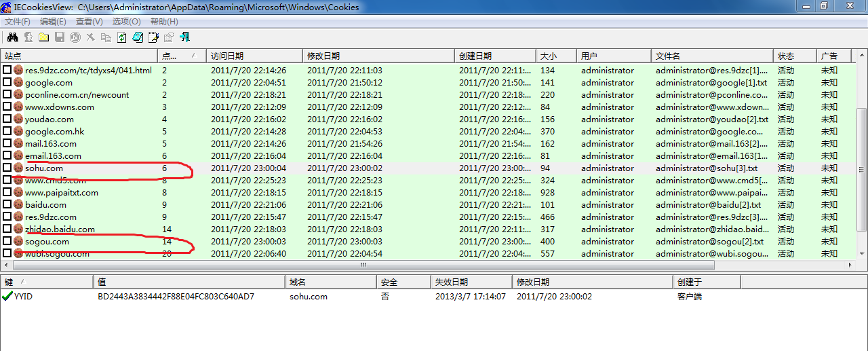Click the blue notepad toolbar icon
The height and width of the screenshot is (351, 868).
point(138,37)
